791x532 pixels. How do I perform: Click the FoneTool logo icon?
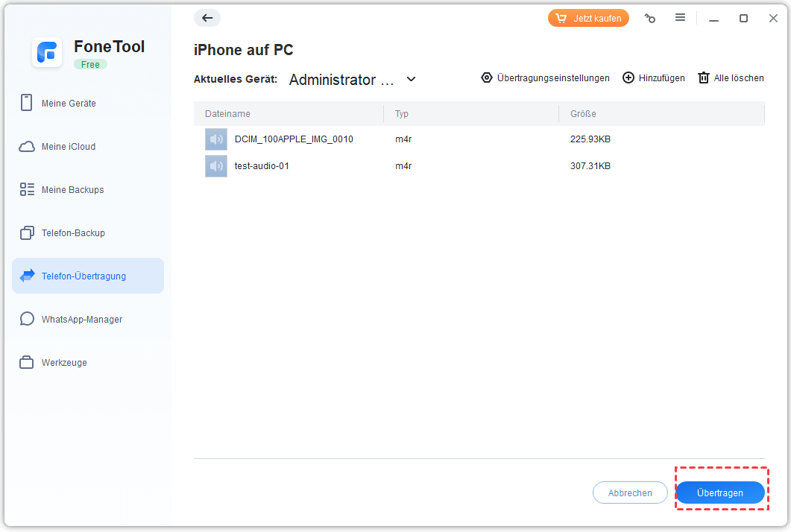(47, 52)
